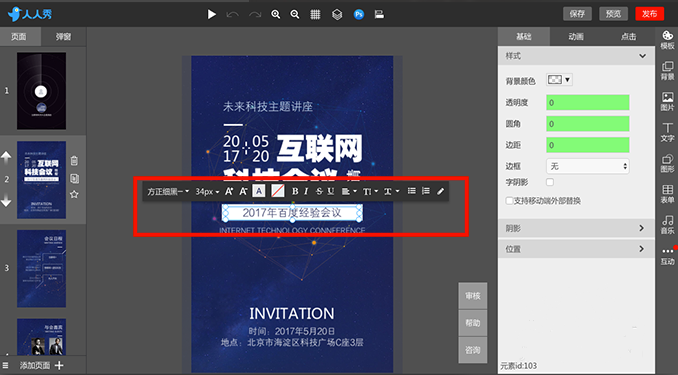This screenshot has width=678, height=375.
Task: Zoom out with the minus magnifier icon
Action: coord(295,14)
